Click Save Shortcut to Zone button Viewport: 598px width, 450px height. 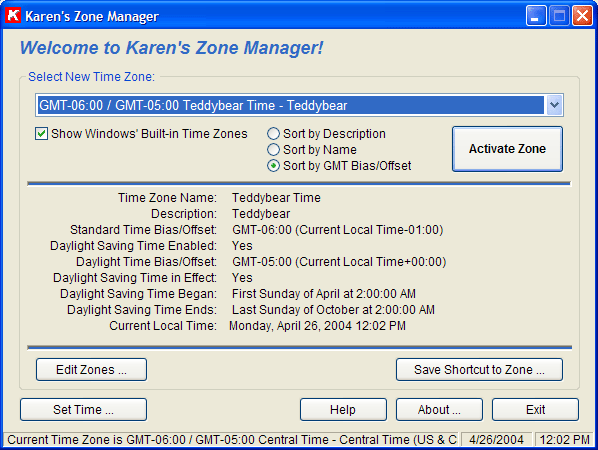(479, 369)
